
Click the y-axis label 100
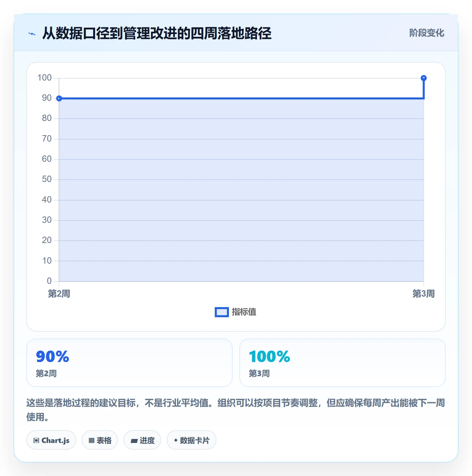pos(45,78)
